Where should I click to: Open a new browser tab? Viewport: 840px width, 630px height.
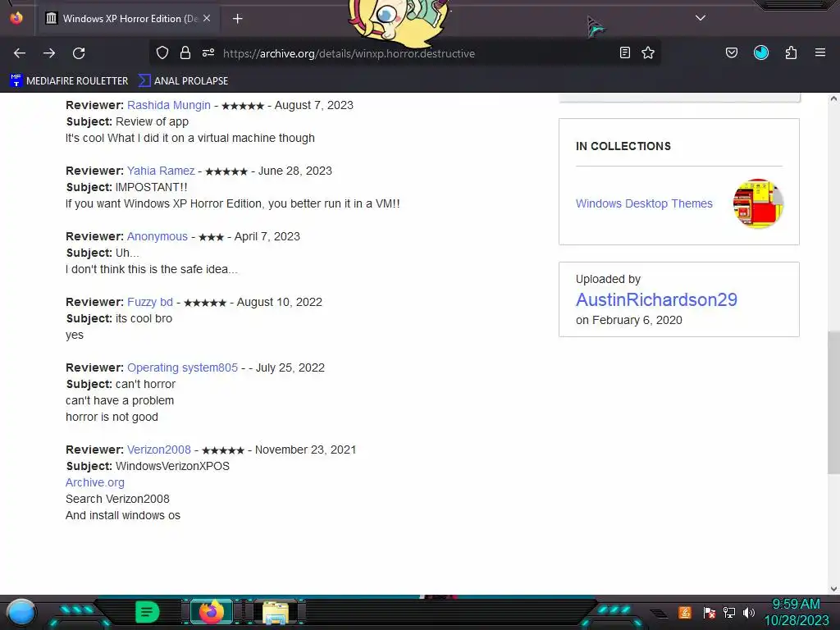238,19
